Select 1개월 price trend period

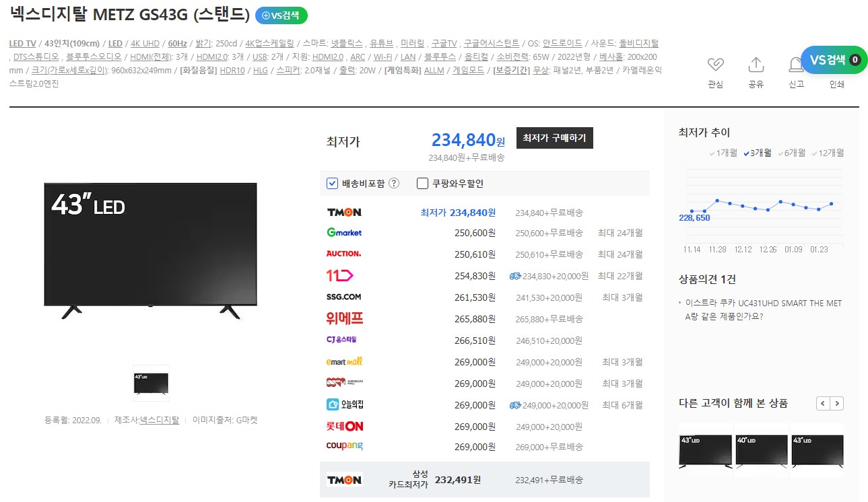coord(723,153)
